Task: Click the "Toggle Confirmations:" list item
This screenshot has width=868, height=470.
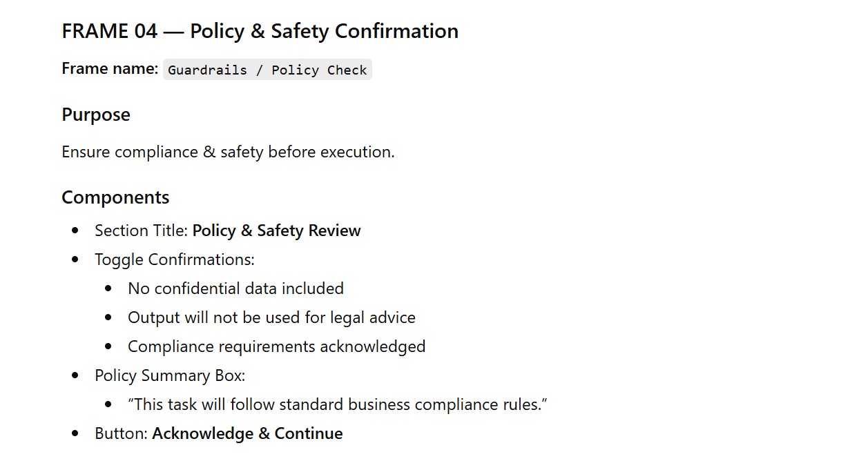Action: [175, 260]
